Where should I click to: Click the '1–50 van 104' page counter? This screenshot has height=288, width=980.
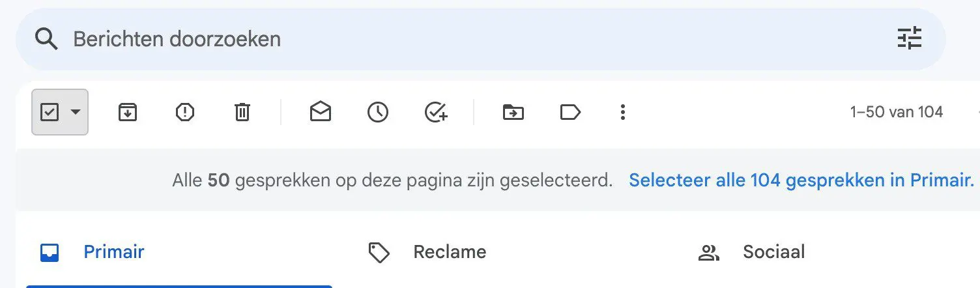point(897,112)
